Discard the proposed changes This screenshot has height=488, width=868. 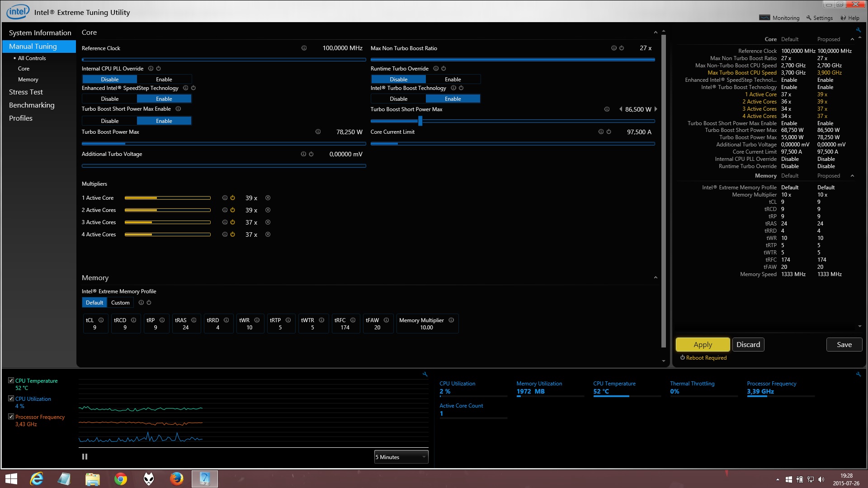pyautogui.click(x=748, y=345)
